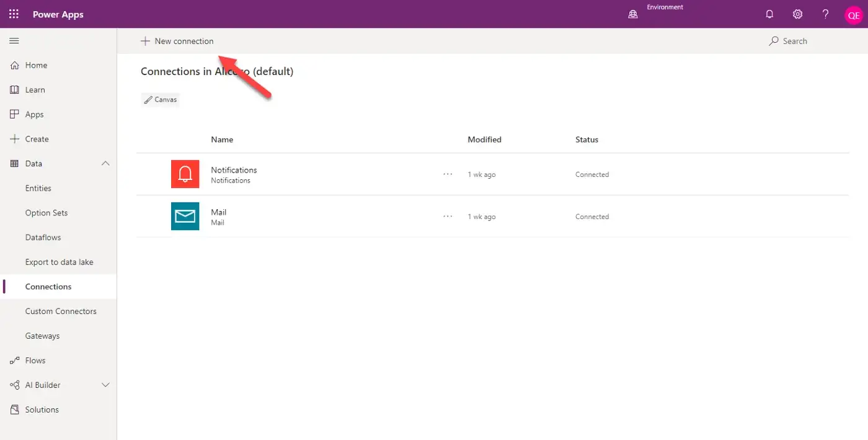
Task: Open Export to data lake
Action: coord(58,262)
